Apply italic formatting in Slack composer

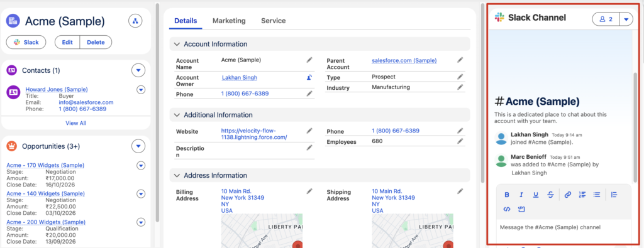[x=521, y=195]
